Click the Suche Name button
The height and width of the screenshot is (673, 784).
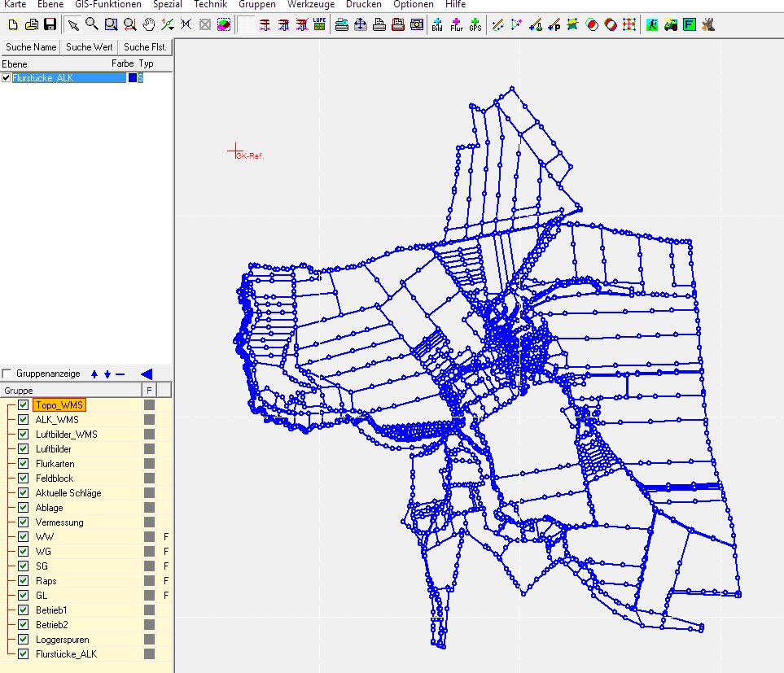pos(31,47)
